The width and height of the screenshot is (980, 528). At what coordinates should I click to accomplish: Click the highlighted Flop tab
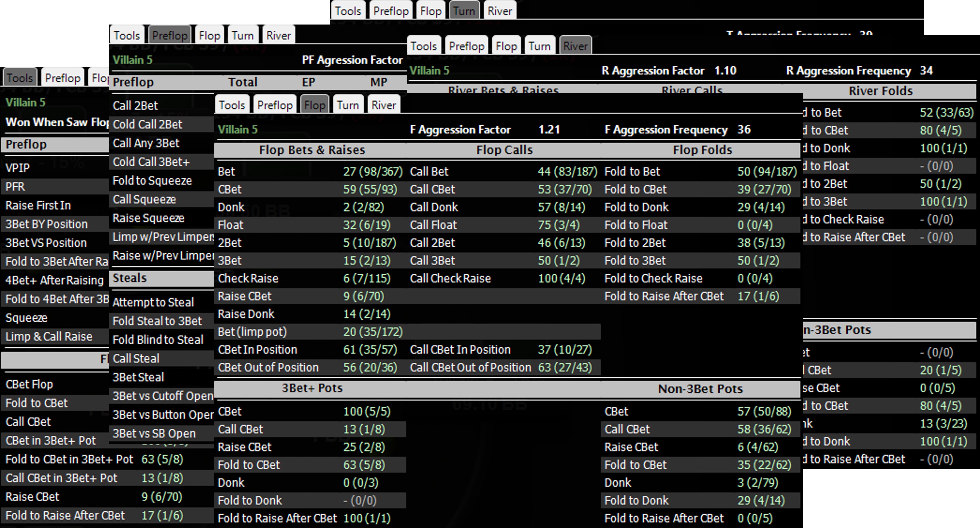[314, 105]
